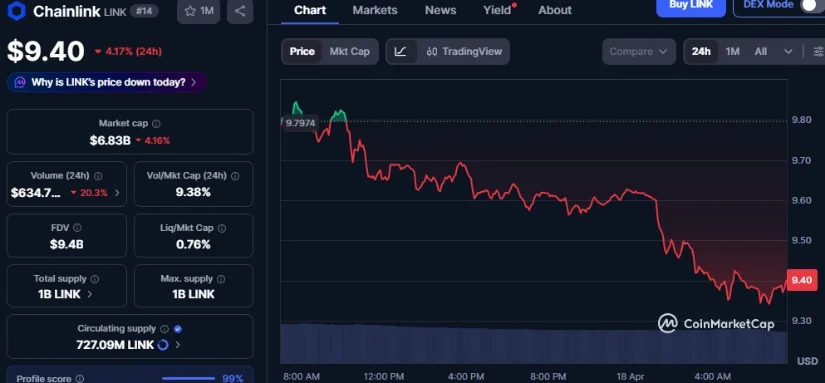Switch to the Chart tab
The height and width of the screenshot is (383, 825).
click(x=309, y=10)
